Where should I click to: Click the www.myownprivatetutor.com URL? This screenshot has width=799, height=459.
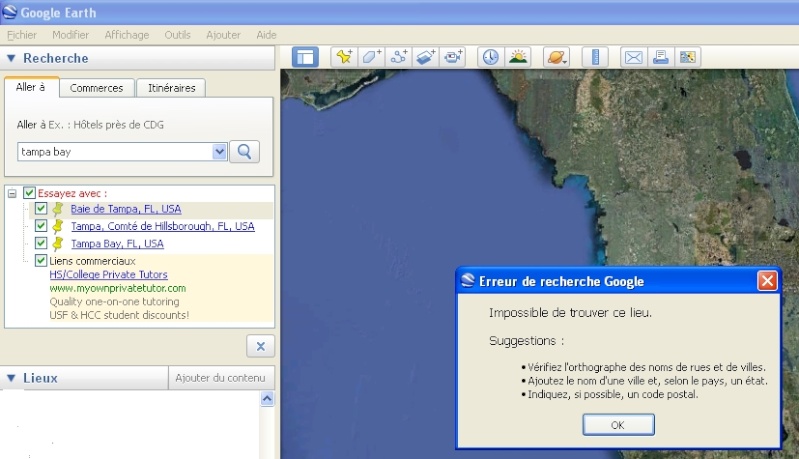118,288
